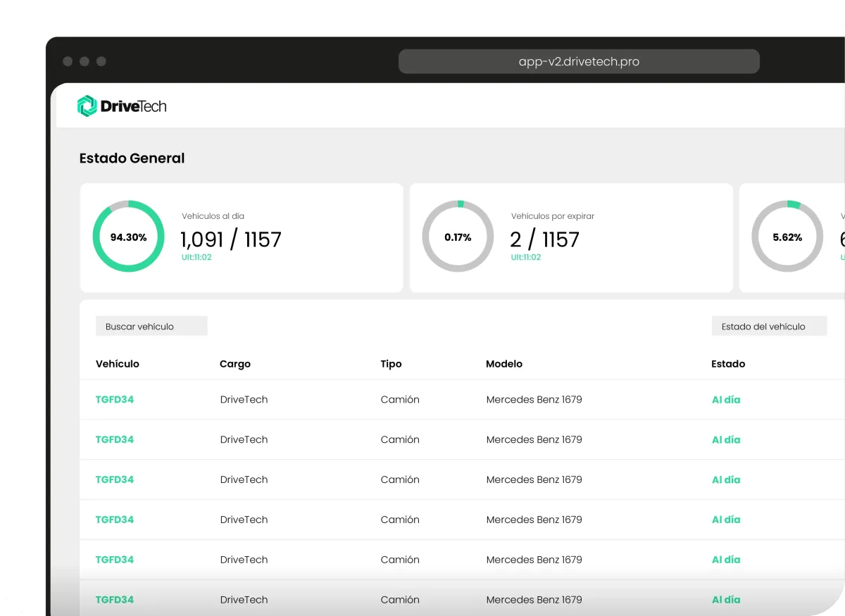This screenshot has height=616, width=845.
Task: Sort by the Tipo column header
Action: pyautogui.click(x=391, y=364)
